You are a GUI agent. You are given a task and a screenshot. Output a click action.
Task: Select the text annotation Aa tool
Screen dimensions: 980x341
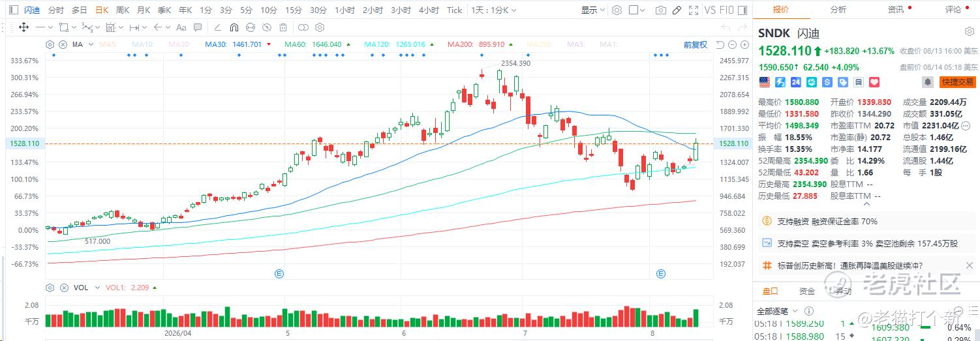click(181, 27)
